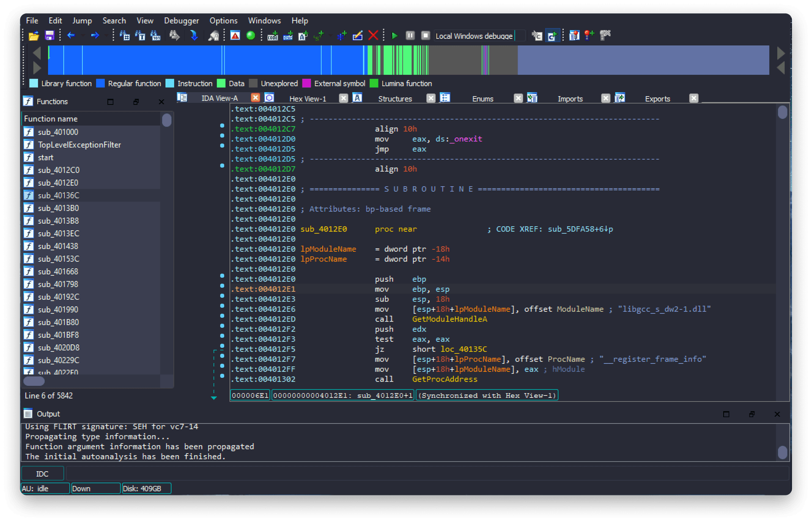Start the debugging process with the Play icon
The height and width of the screenshot is (522, 812).
(x=395, y=36)
